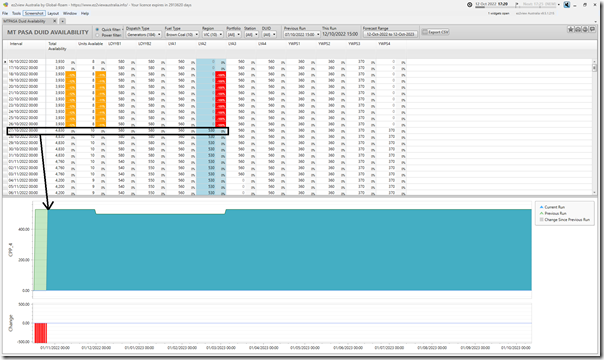Click the 1 widgets open status text
Screen dimensions: 604x360
498,13
